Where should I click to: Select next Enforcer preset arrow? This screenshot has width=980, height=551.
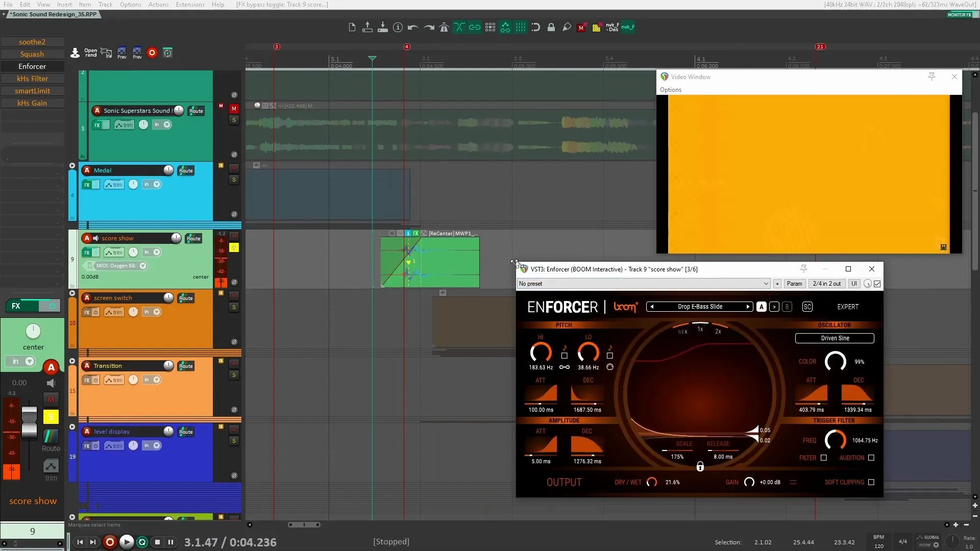click(748, 307)
